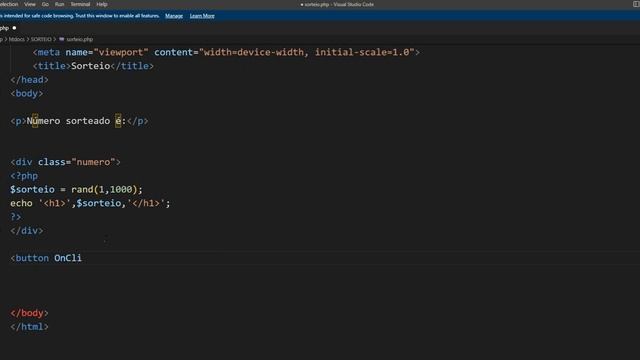Viewport: 640px width, 360px height.
Task: Click the title text 'Sorteio'
Action: tap(91, 66)
